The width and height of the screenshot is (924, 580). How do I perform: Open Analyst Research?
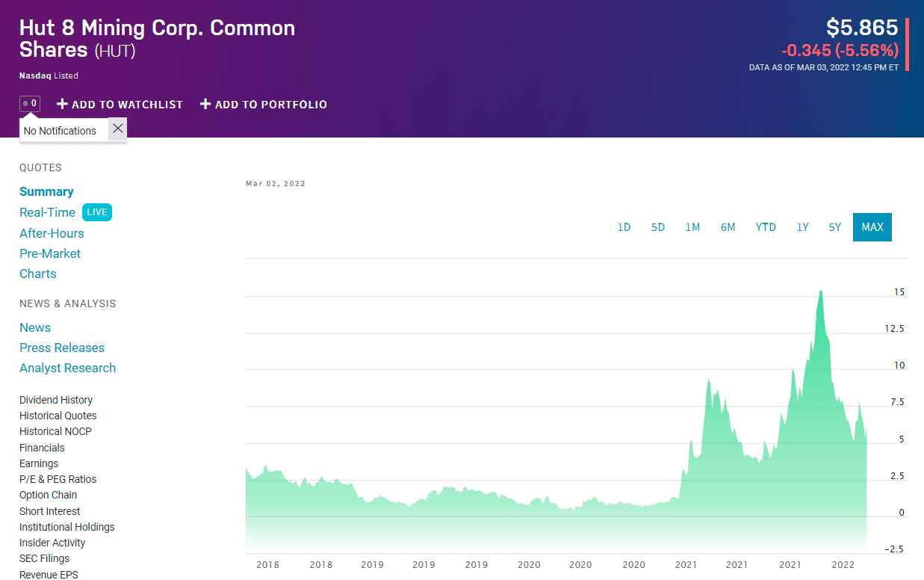pos(68,368)
